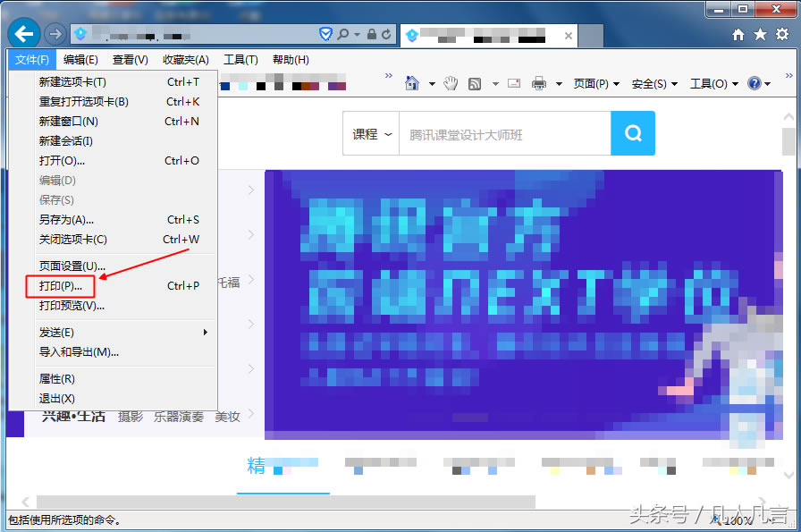Click the 美妆 link

click(228, 416)
